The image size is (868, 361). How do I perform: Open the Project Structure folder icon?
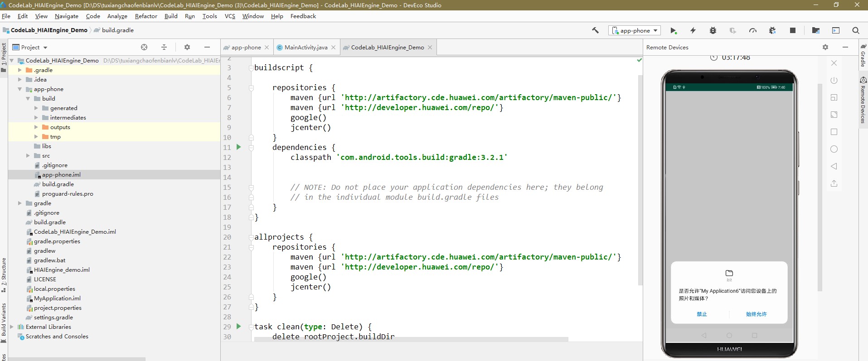click(816, 30)
